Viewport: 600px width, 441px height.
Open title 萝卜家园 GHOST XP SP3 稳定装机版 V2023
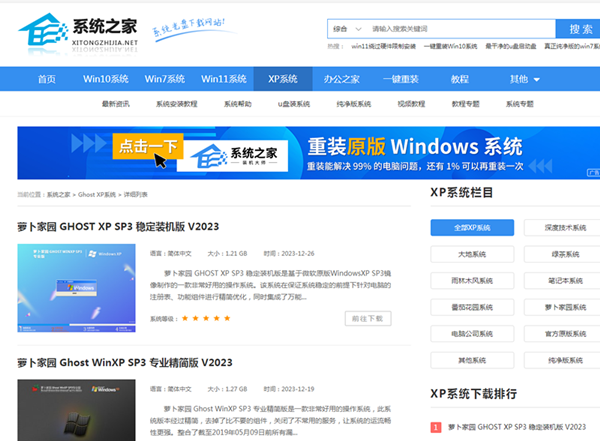[118, 227]
